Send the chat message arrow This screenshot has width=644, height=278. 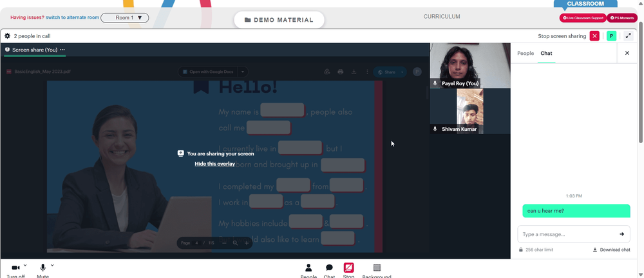pos(622,234)
